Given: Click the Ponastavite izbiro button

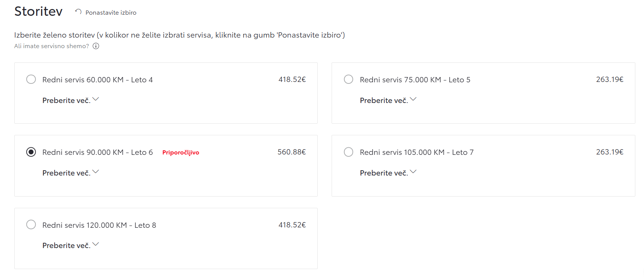Looking at the screenshot, I should (x=106, y=12).
